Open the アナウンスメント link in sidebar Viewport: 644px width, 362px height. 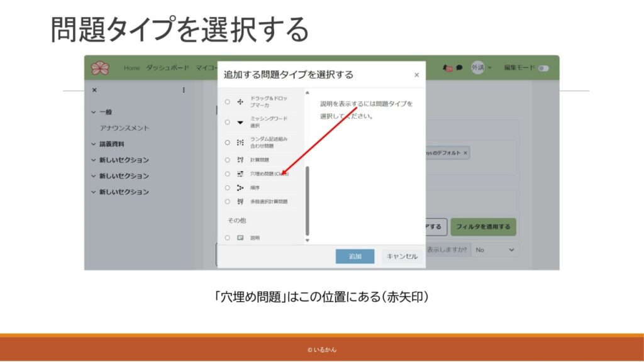click(x=124, y=128)
